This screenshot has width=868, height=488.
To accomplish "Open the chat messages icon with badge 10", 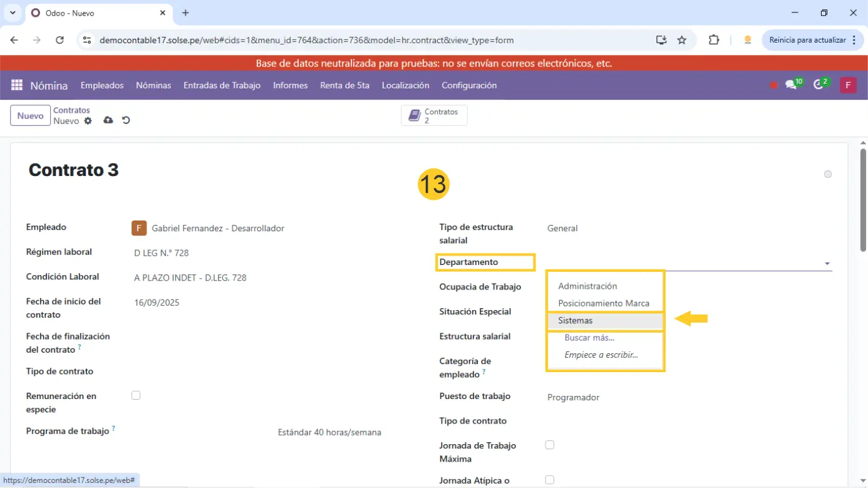I will point(791,85).
